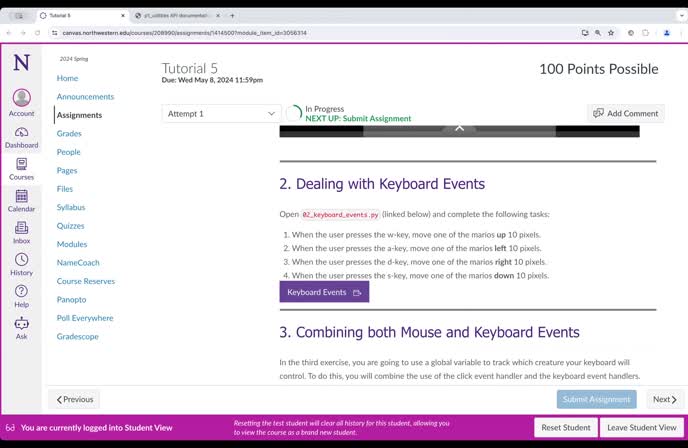Open the History panel
This screenshot has width=688, height=448.
coord(21,265)
